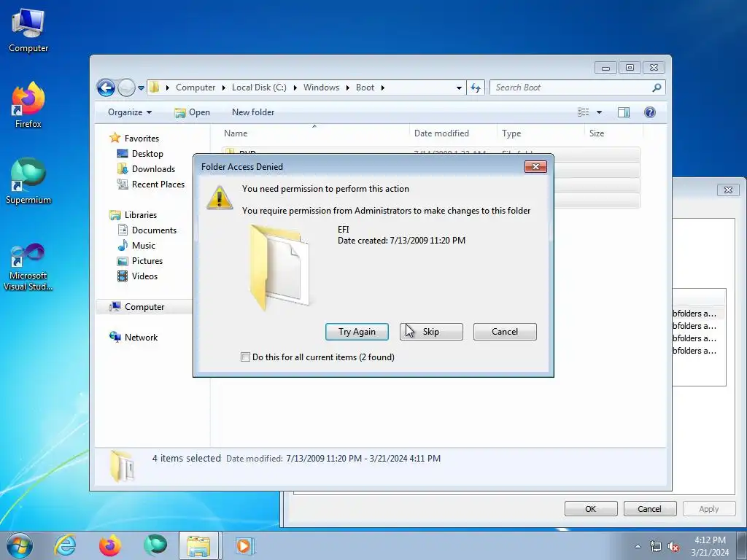Click Try Again in the access denied dialog
This screenshot has height=560, width=747.
pyautogui.click(x=357, y=332)
